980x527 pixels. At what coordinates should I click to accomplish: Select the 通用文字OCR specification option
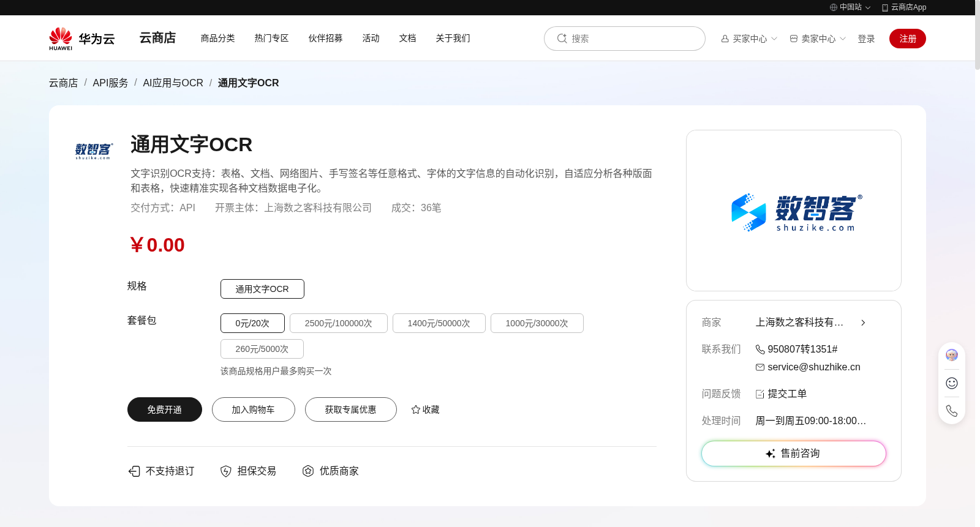coord(262,289)
